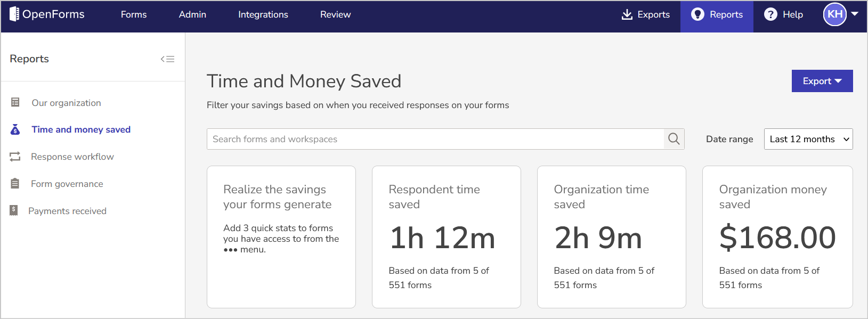Switch to the Admin section
The width and height of the screenshot is (868, 319).
pyautogui.click(x=192, y=15)
